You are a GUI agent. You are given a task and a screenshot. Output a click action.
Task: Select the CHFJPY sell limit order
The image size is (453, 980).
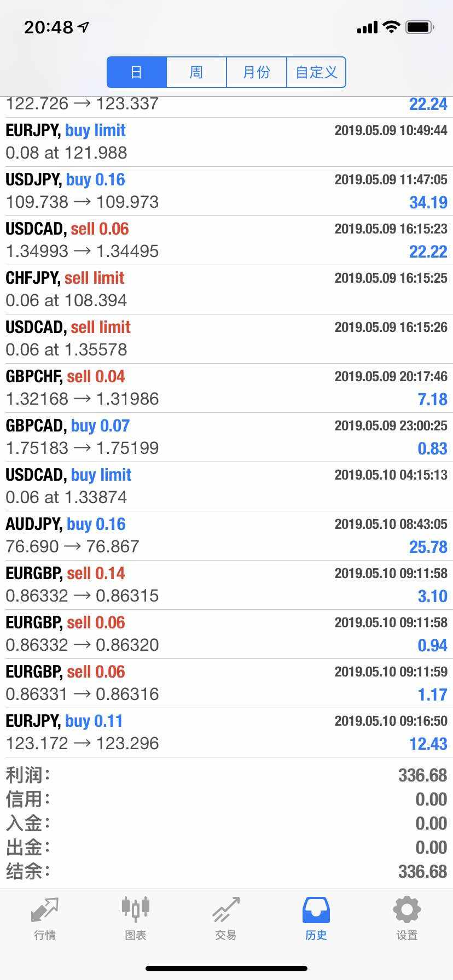tap(226, 289)
